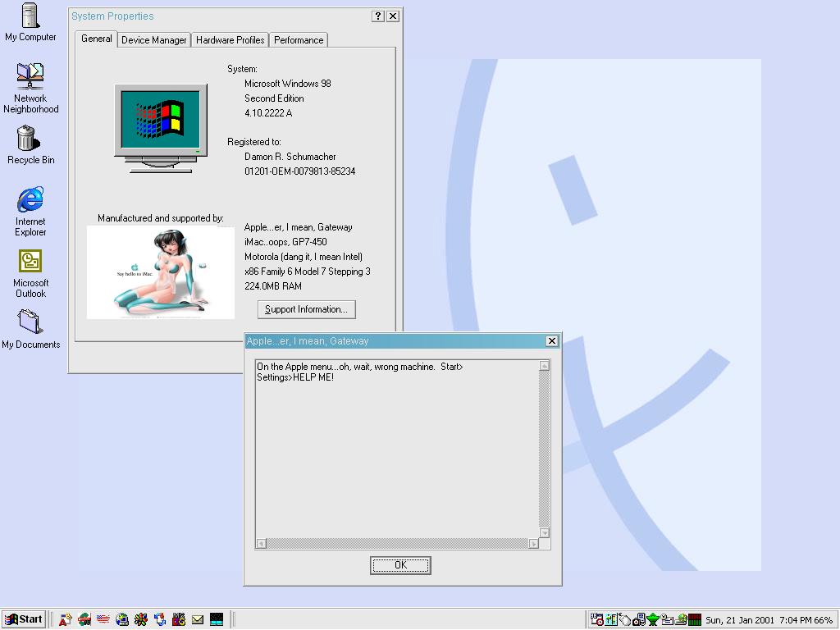Select the General tab
This screenshot has height=630, width=840.
tap(96, 39)
